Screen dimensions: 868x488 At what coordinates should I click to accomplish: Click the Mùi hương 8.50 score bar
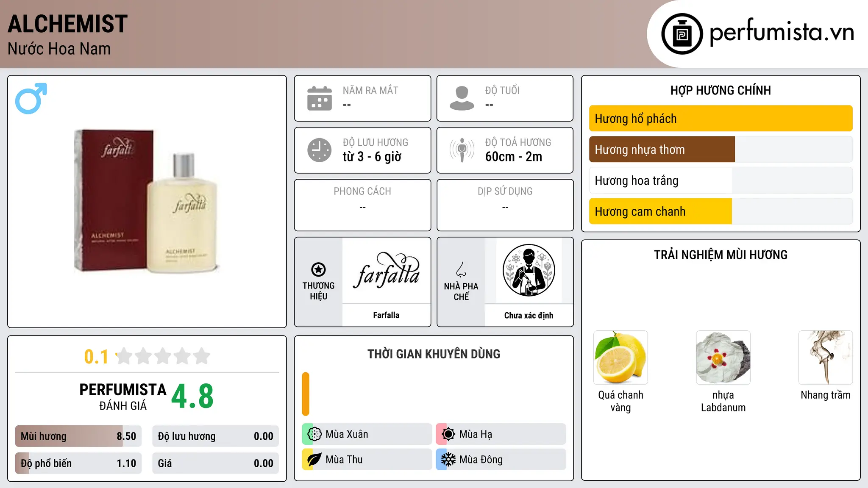tap(78, 436)
